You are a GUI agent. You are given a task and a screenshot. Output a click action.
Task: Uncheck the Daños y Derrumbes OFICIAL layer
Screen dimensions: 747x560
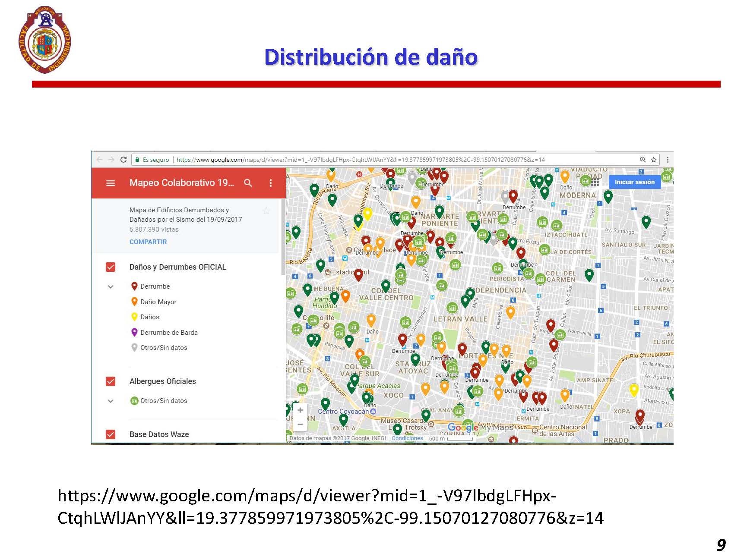click(x=111, y=267)
